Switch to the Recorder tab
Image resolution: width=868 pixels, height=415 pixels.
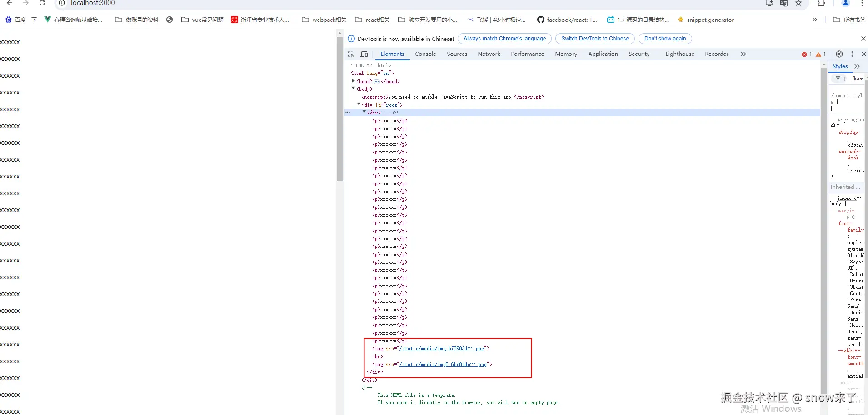coord(717,54)
